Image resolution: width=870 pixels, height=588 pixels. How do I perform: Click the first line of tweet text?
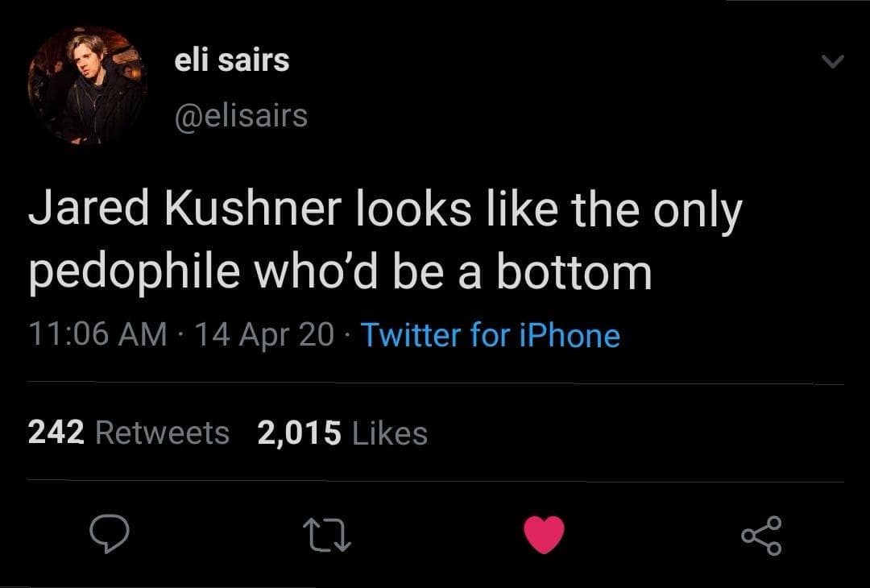click(384, 211)
